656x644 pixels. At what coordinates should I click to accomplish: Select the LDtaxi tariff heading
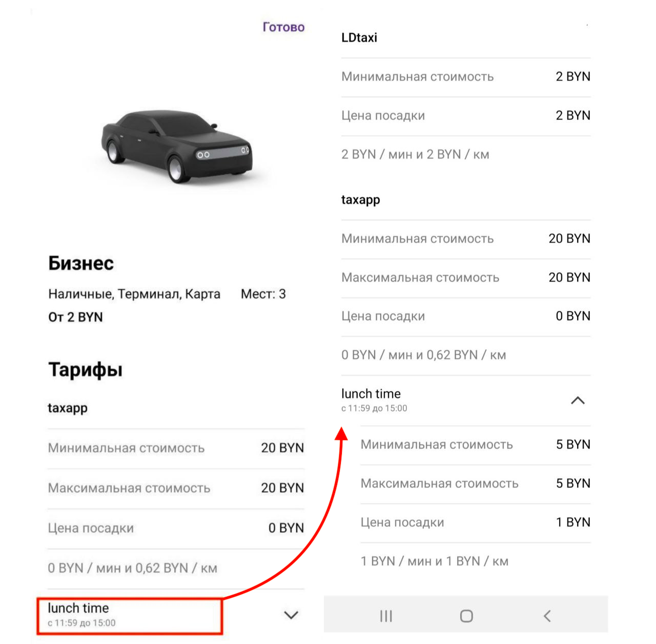point(359,37)
